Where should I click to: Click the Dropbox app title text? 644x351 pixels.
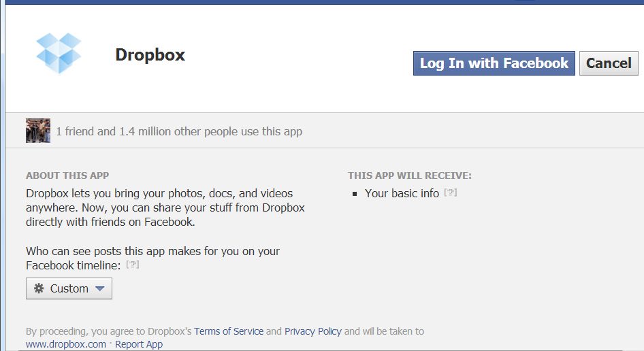150,54
